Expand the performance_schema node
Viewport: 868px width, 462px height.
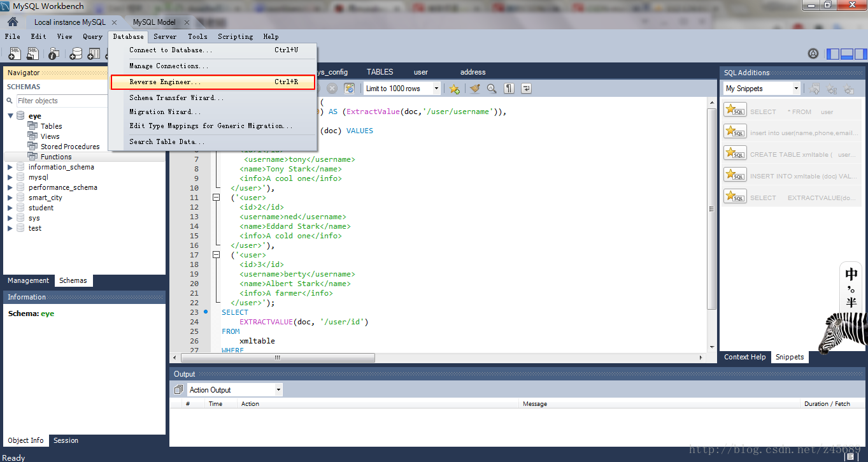(10, 187)
